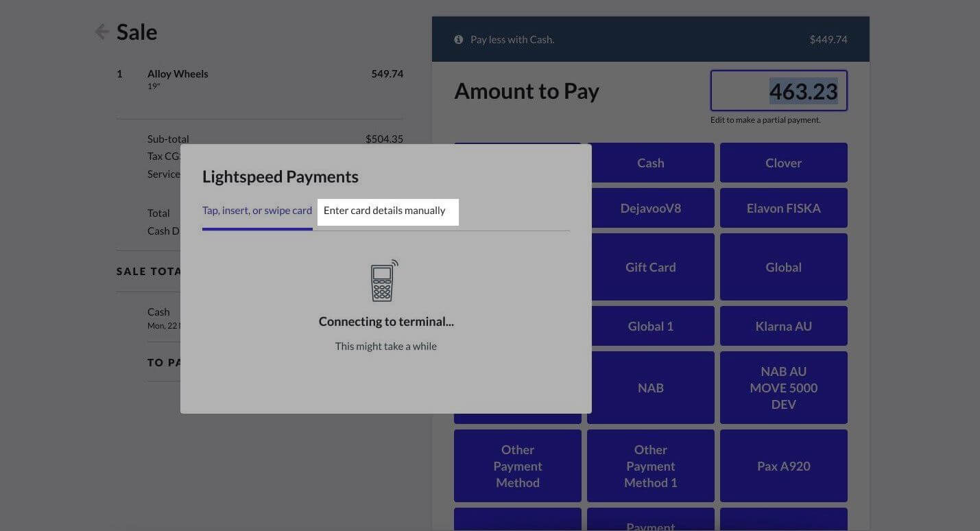The width and height of the screenshot is (980, 531).
Task: Select the Global payment method
Action: click(783, 267)
